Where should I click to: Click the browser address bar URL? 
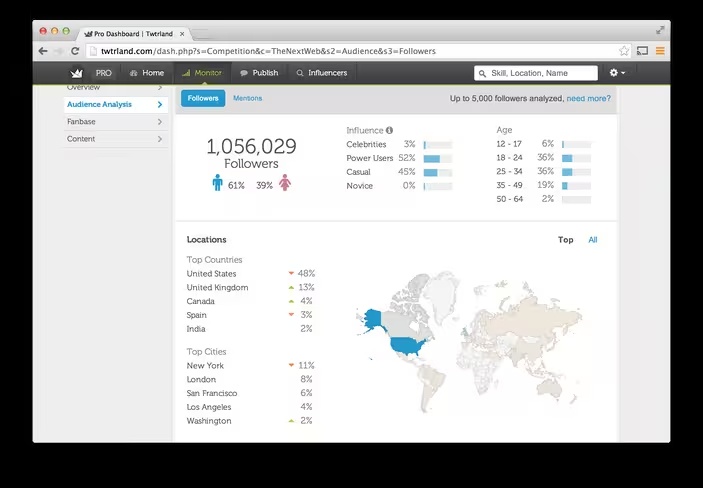pyautogui.click(x=268, y=51)
